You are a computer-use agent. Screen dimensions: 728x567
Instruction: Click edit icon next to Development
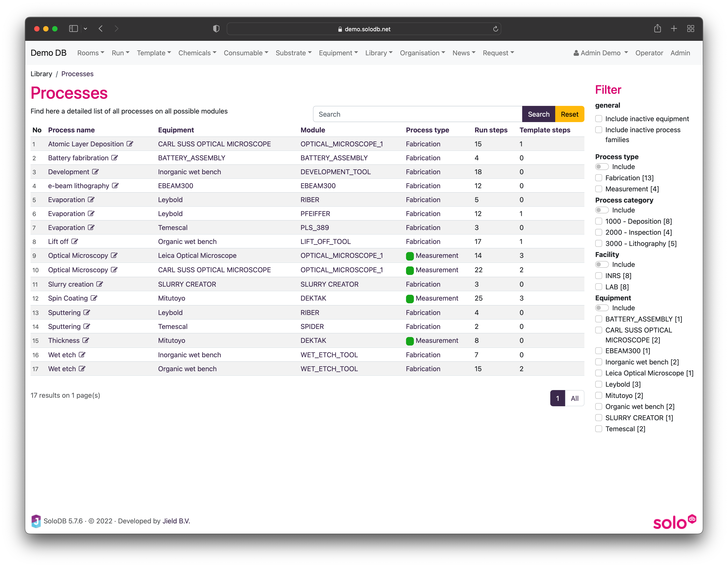click(95, 172)
